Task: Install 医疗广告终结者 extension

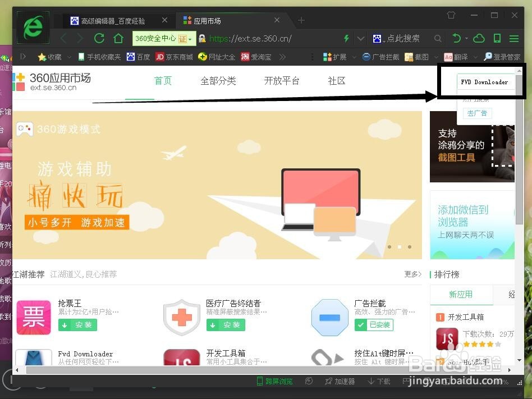Action: coord(226,325)
